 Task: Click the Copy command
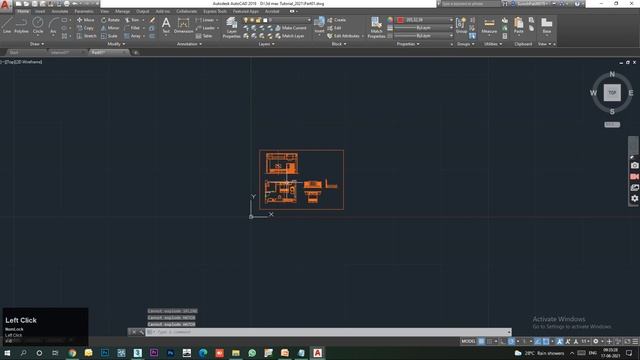pos(85,28)
